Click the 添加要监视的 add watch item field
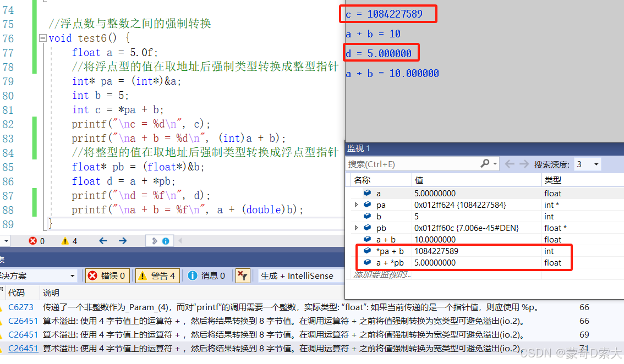The image size is (624, 364). point(381,274)
